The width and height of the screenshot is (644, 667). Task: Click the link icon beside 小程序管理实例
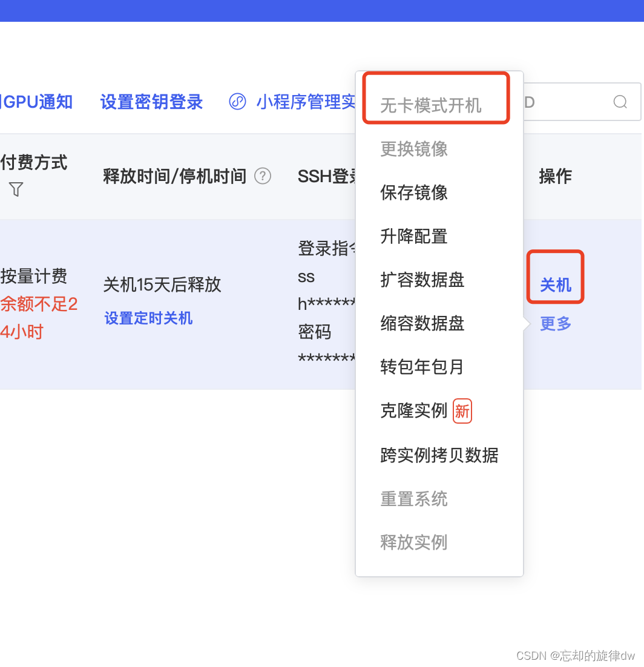[237, 101]
